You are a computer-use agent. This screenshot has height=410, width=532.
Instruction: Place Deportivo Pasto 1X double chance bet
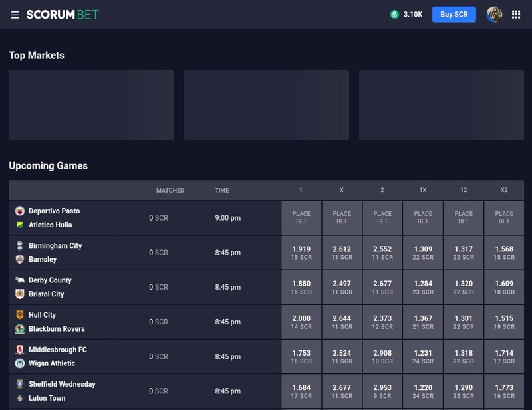coord(423,218)
